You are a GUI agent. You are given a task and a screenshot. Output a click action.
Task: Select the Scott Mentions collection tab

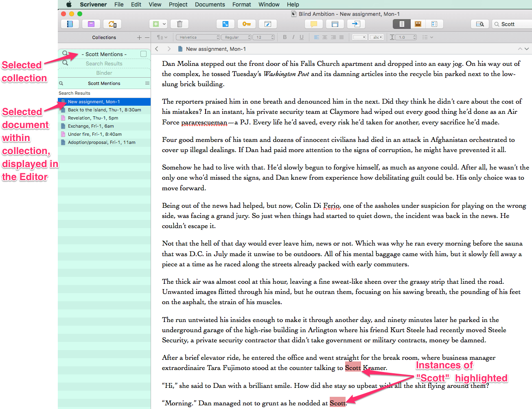tap(104, 54)
